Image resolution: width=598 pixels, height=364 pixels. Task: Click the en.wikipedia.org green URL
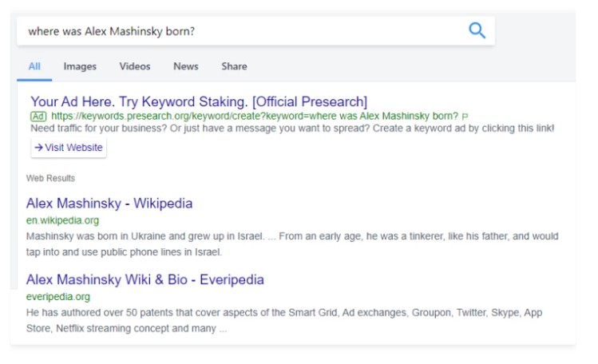pos(62,220)
